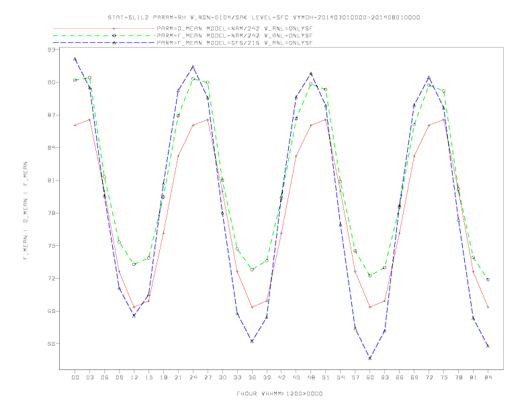Click x-axis tick label 33
The height and width of the screenshot is (411, 532).
pos(237,377)
